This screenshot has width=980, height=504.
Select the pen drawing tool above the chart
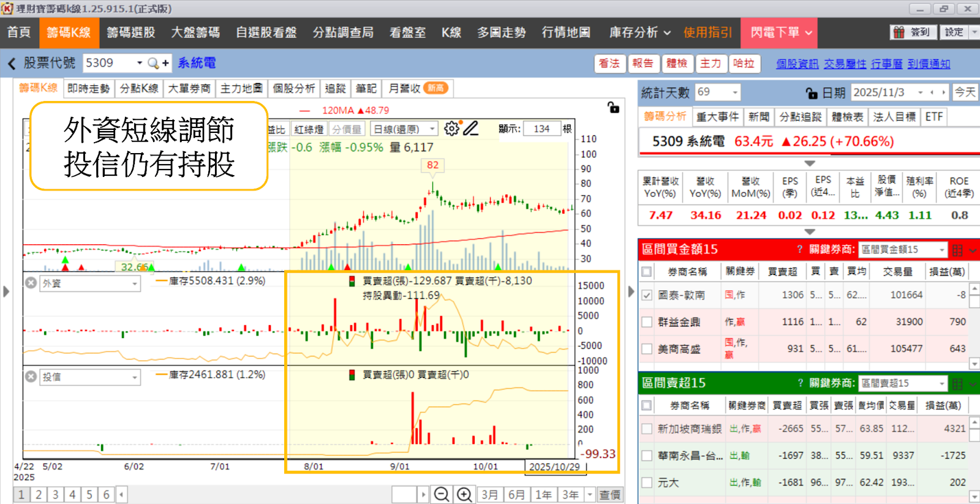[x=470, y=129]
